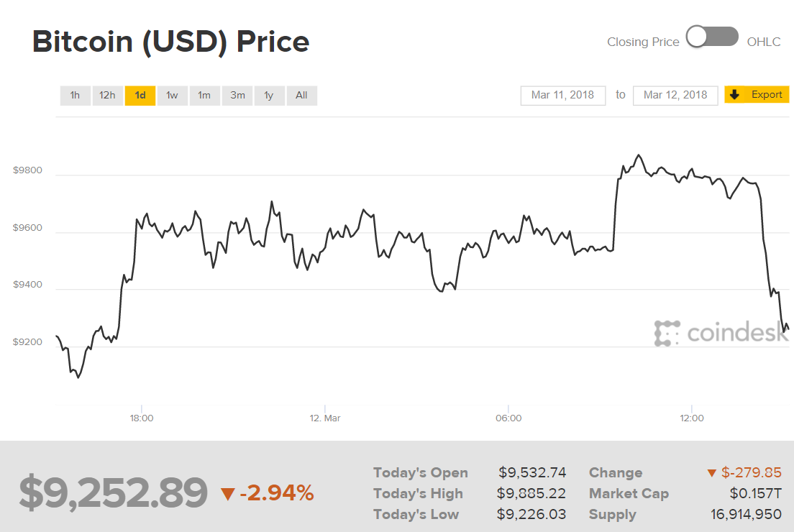Click the down-triangle next to $-279.85
Image resolution: width=794 pixels, height=532 pixels.
[712, 473]
